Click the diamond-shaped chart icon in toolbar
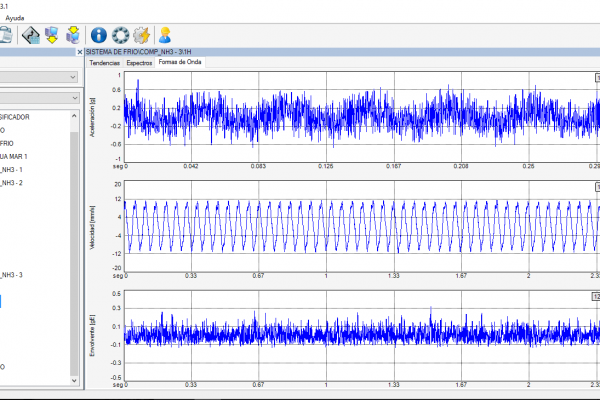The image size is (600, 400). pyautogui.click(x=31, y=36)
